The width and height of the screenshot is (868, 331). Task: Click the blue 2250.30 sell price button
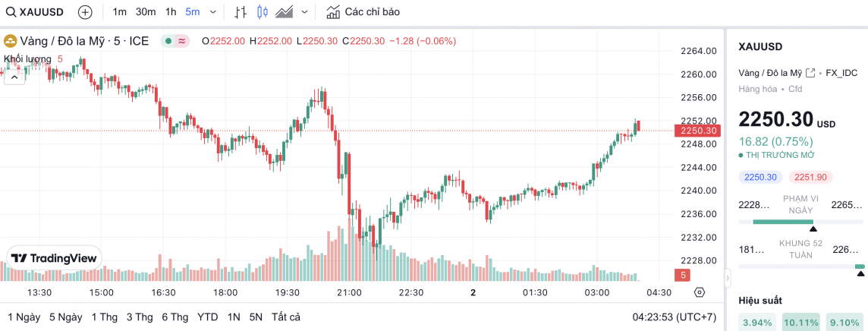[759, 177]
